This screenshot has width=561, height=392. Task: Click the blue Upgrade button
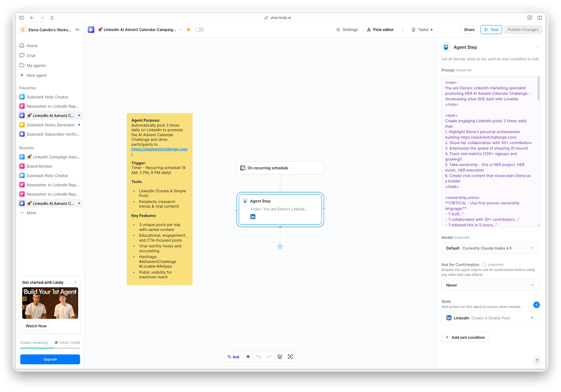pyautogui.click(x=50, y=359)
